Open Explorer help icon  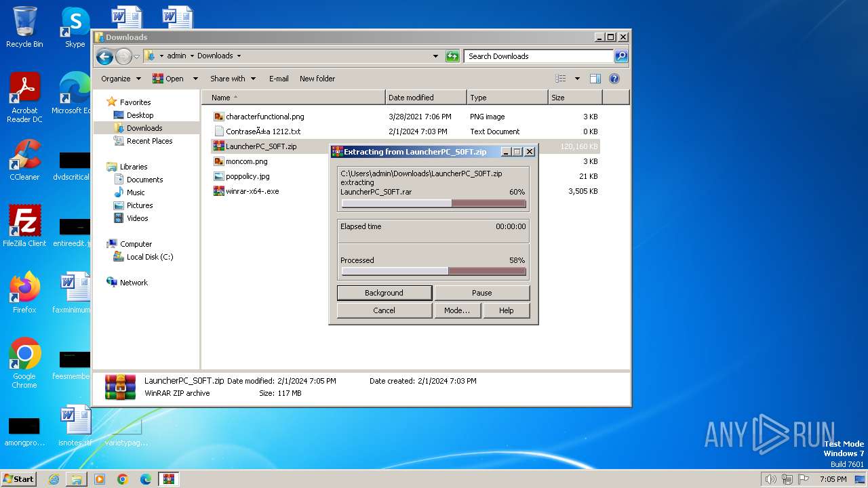tap(614, 79)
